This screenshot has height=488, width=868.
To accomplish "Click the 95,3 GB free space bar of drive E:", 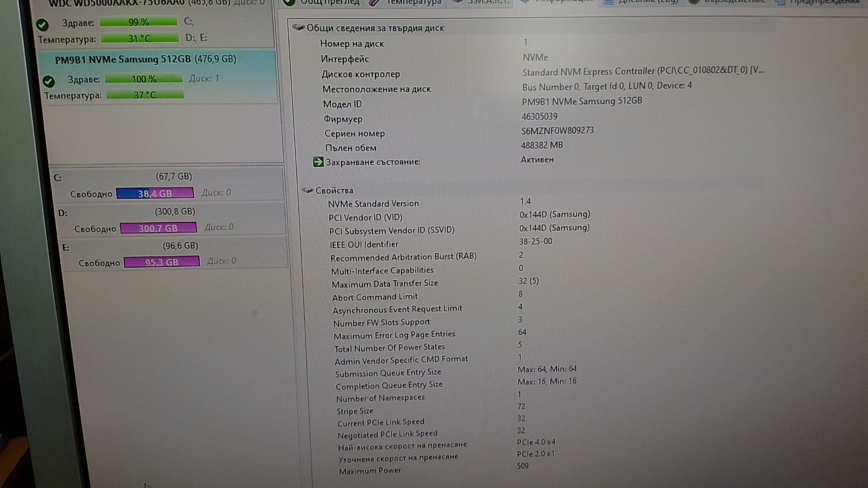I will [161, 262].
